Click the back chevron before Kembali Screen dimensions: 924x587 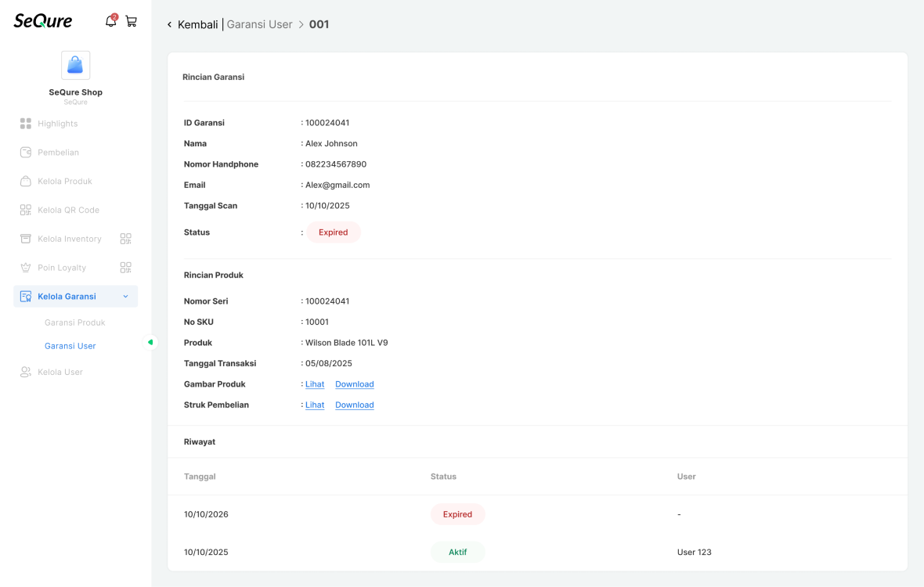170,25
